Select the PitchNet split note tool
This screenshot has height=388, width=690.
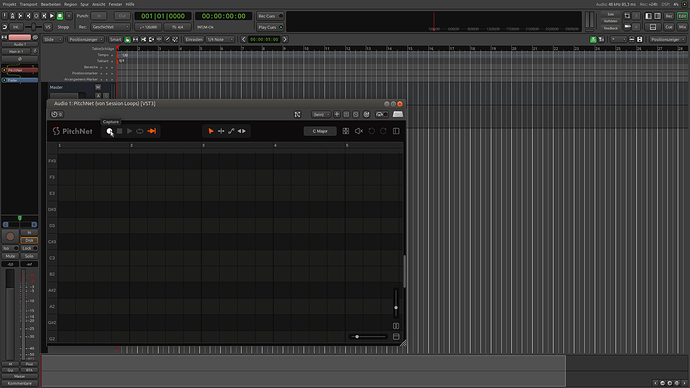pos(221,131)
